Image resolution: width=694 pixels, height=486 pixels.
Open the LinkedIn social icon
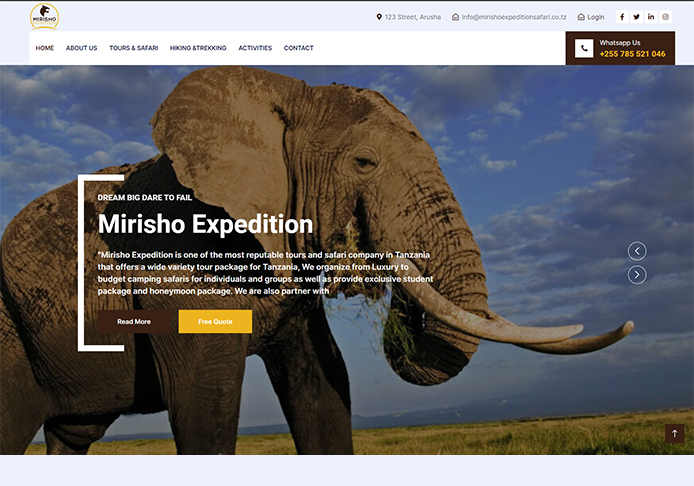tap(651, 17)
